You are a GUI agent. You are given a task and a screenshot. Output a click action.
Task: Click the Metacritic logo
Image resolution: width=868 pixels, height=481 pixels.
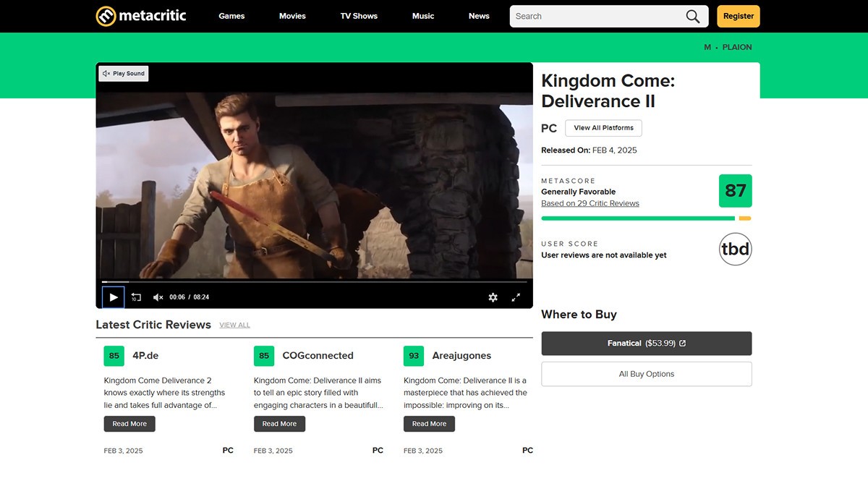pos(142,16)
